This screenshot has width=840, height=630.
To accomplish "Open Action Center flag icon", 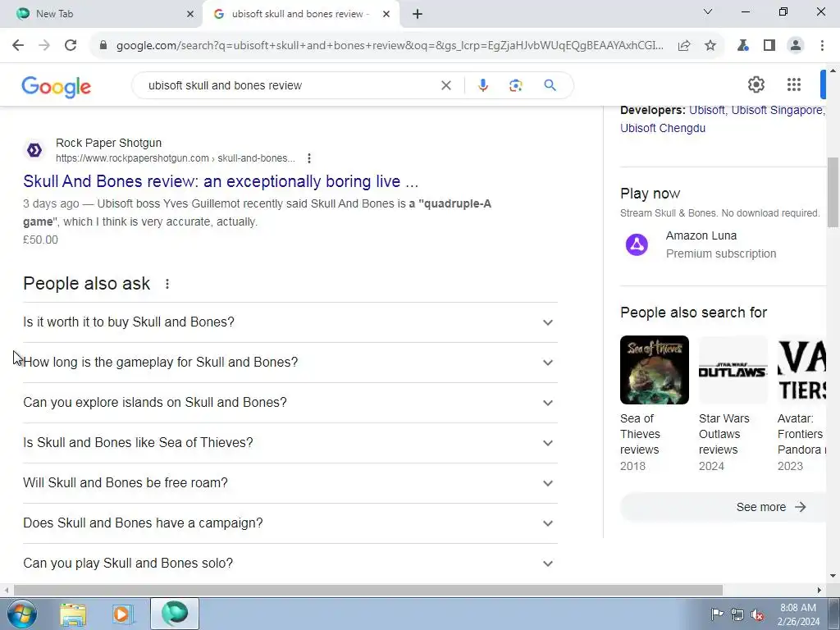I will pyautogui.click(x=717, y=614).
